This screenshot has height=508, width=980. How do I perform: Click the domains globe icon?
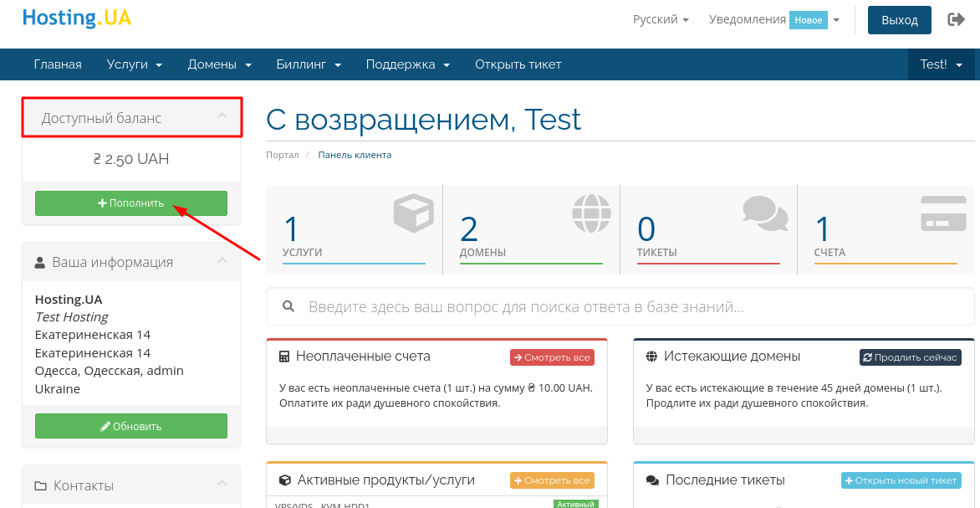pos(591,213)
